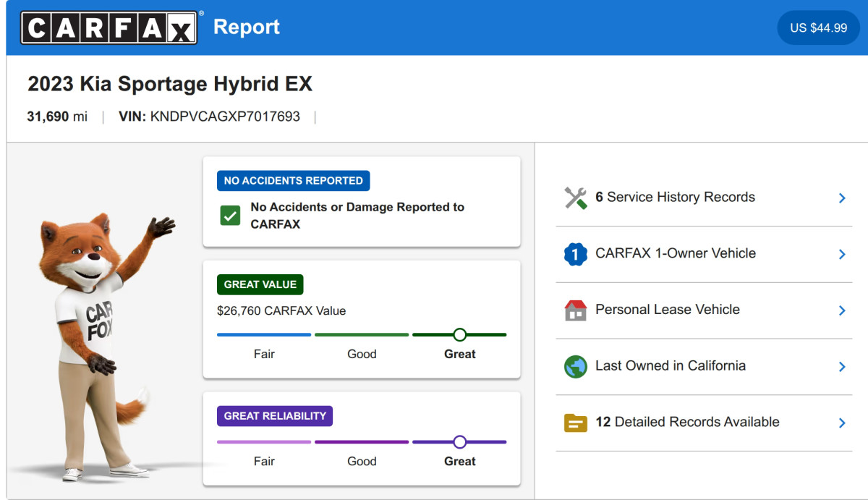The image size is (868, 500).
Task: Click the GREAT RELIABILITY badge
Action: [x=275, y=416]
